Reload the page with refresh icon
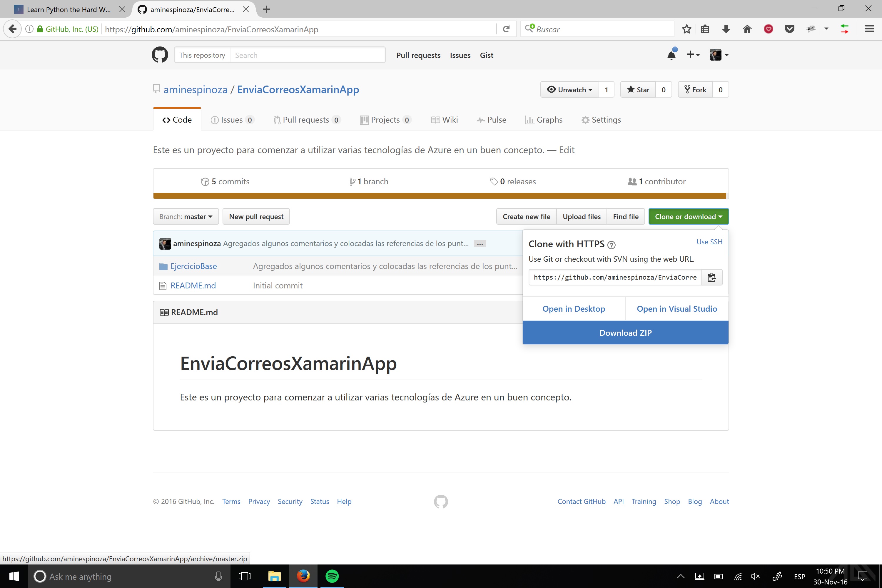The image size is (882, 588). click(506, 29)
